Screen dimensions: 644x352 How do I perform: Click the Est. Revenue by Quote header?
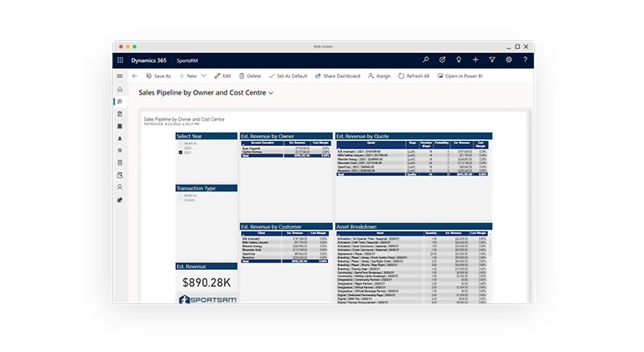point(413,136)
